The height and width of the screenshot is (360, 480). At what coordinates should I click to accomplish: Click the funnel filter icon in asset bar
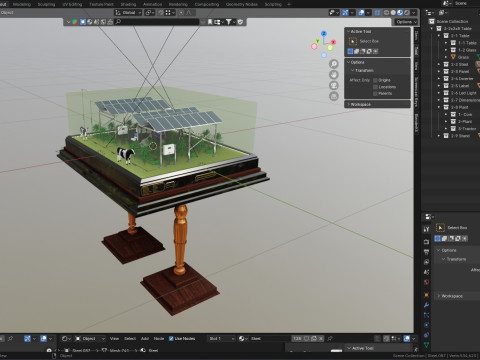click(229, 22)
